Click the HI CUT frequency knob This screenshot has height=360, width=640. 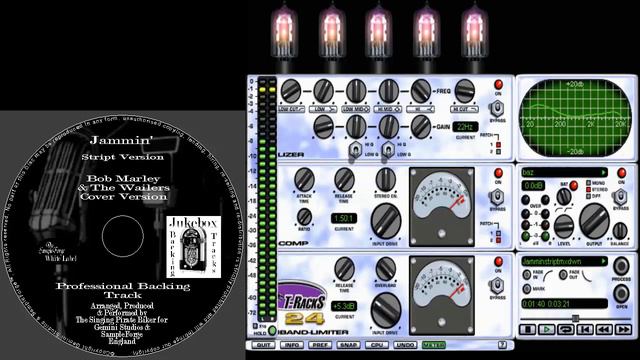tap(464, 91)
